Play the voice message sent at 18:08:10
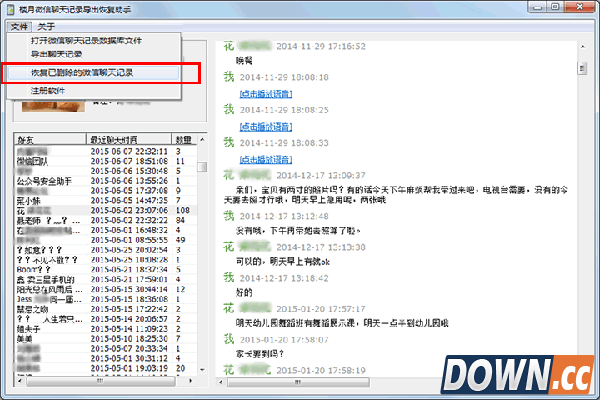Image resolution: width=600 pixels, height=400 pixels. pyautogui.click(x=265, y=95)
